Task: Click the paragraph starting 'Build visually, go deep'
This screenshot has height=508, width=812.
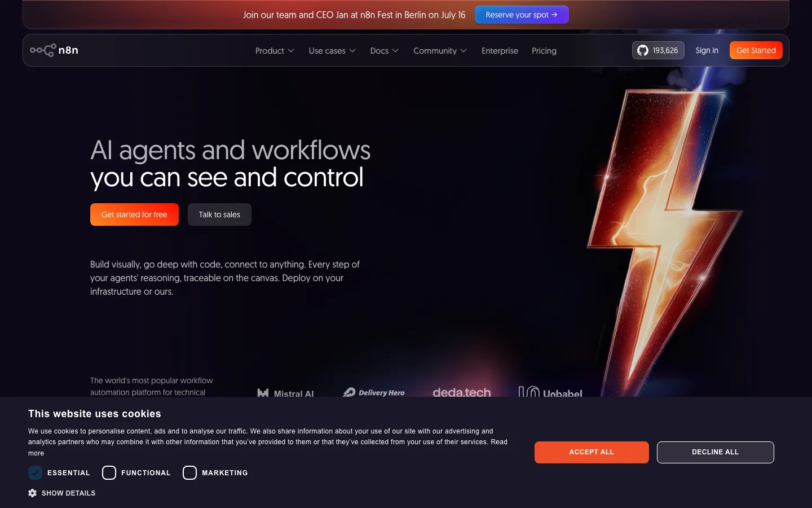Action: pyautogui.click(x=225, y=278)
